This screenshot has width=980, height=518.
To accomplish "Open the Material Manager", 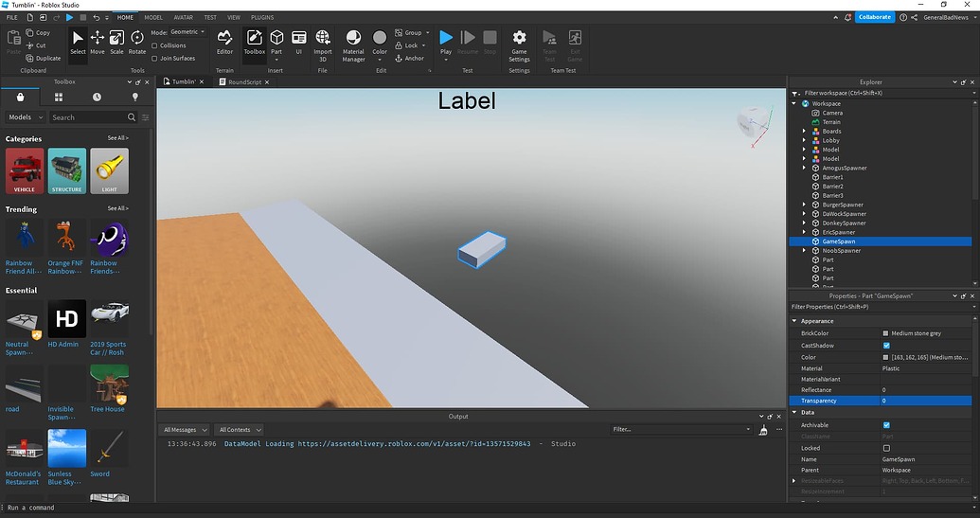I will pyautogui.click(x=353, y=45).
